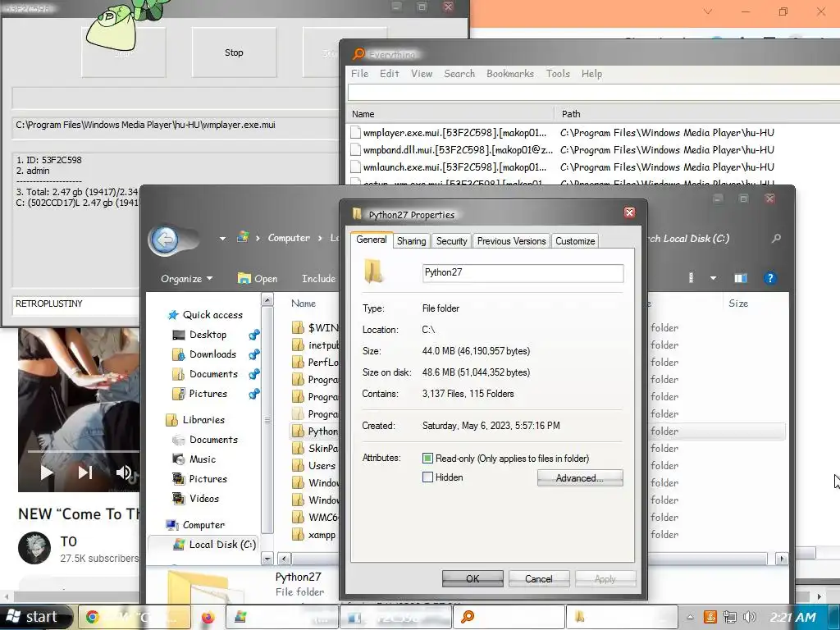
Task: Open the Organize dropdown menu
Action: [186, 279]
